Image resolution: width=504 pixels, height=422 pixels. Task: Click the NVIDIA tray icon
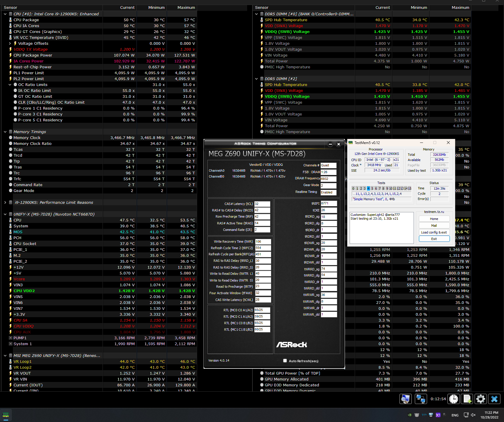point(409,415)
